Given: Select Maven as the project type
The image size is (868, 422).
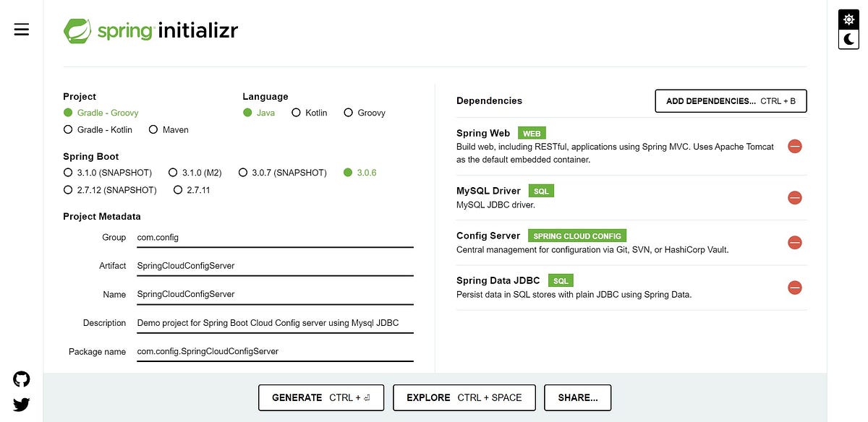Looking at the screenshot, I should click(x=153, y=129).
